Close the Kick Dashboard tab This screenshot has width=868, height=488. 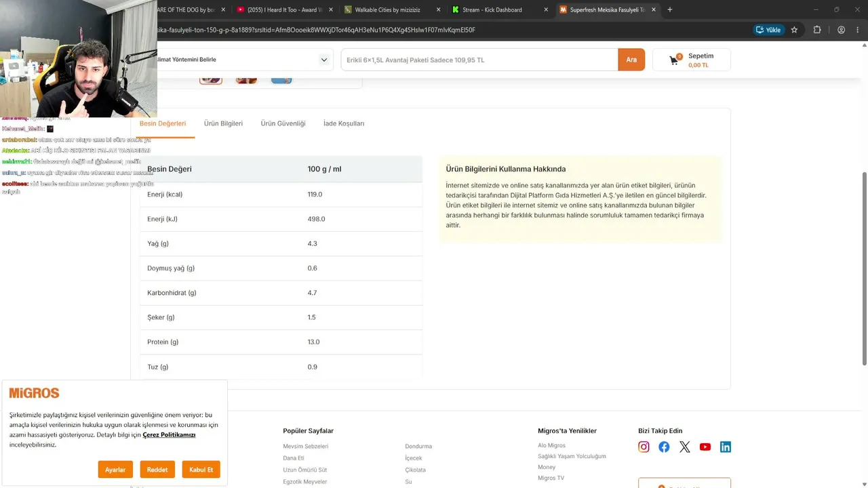click(546, 9)
